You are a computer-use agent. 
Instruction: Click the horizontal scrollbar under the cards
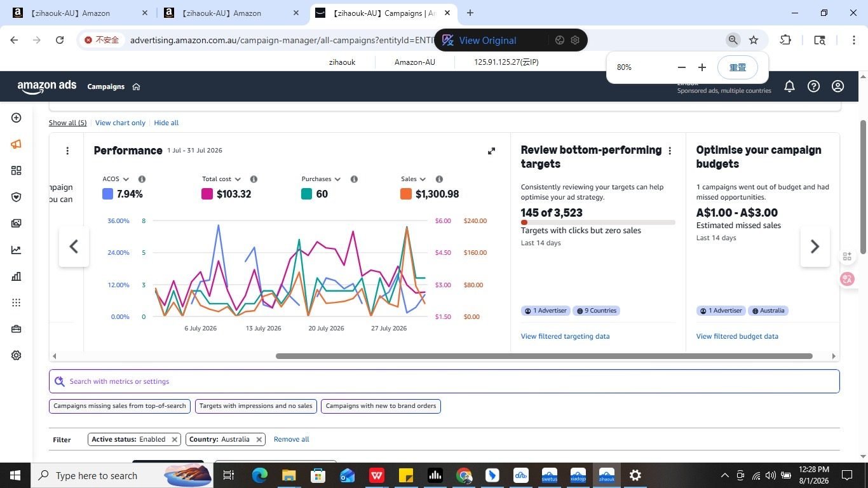point(544,356)
